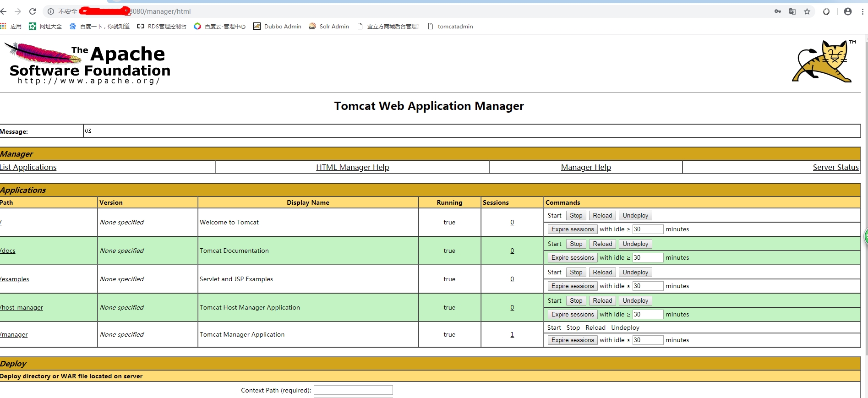Expire sessions for Servlet and JSP Examples
The height and width of the screenshot is (398, 868).
point(573,286)
